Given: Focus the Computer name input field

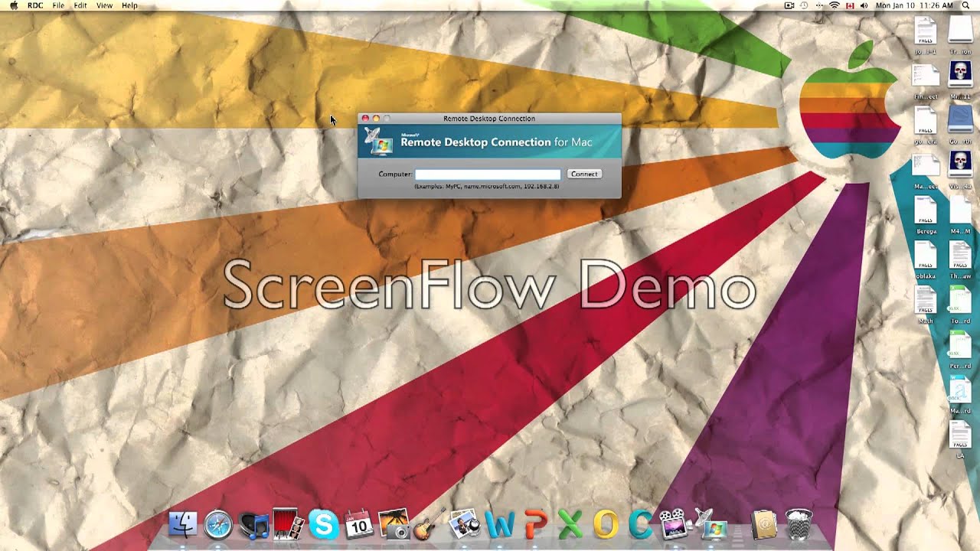Looking at the screenshot, I should [488, 174].
